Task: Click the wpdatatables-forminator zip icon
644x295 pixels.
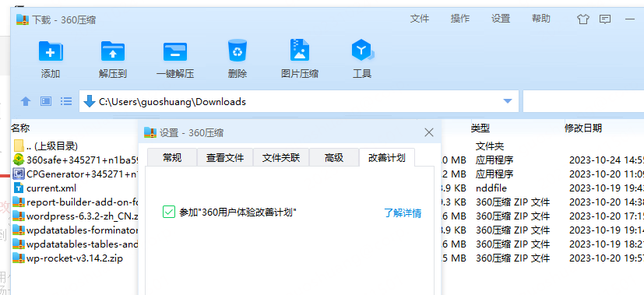Action: (x=19, y=230)
